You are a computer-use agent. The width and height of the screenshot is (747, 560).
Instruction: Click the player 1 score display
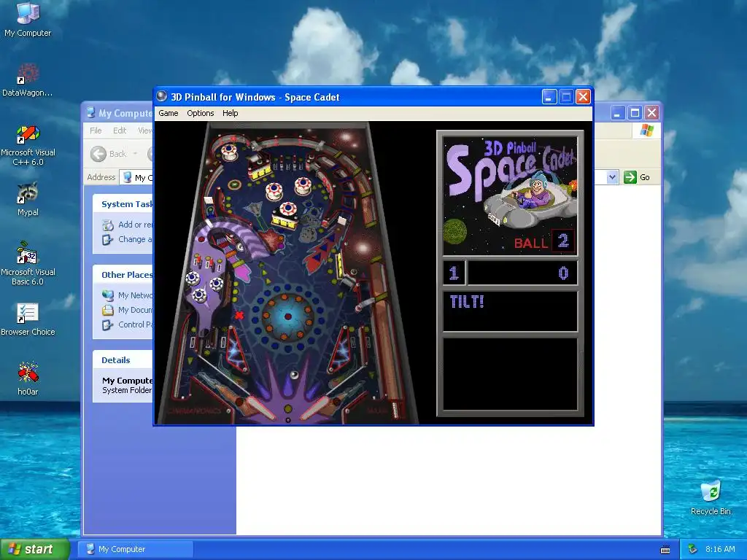point(510,273)
